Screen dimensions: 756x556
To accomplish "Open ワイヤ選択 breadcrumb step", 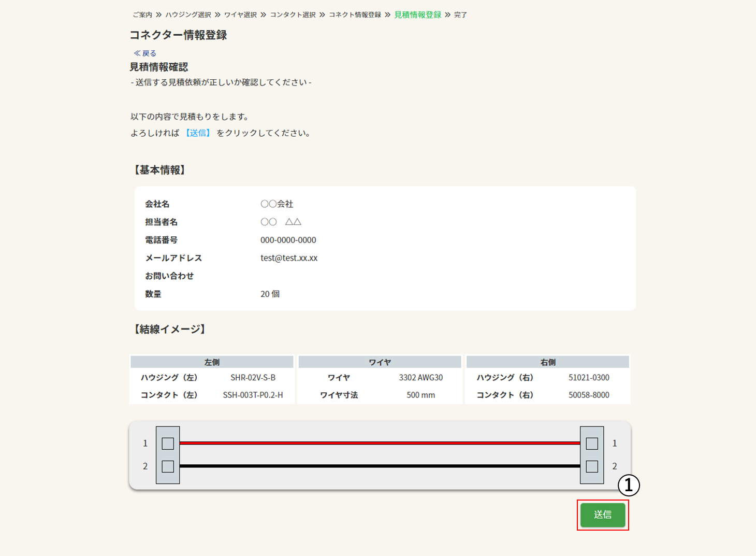I will pos(240,15).
